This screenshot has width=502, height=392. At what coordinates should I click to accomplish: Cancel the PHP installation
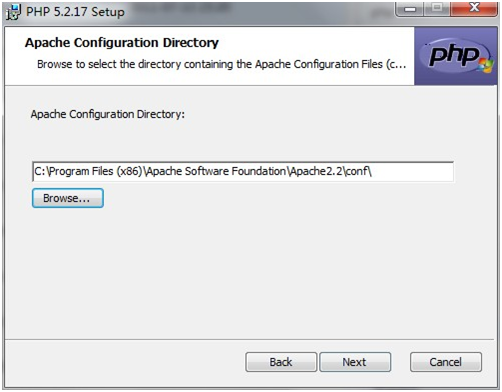tap(446, 362)
